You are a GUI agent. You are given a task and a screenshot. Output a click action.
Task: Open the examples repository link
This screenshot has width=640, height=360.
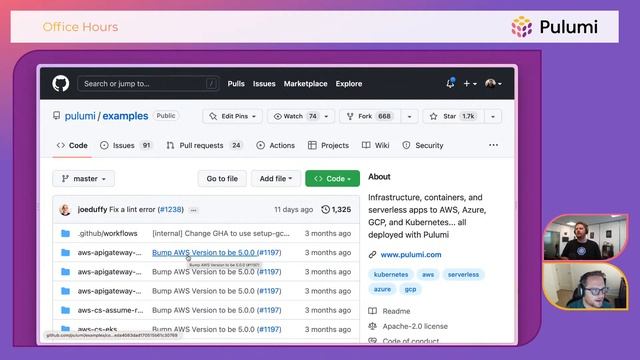pyautogui.click(x=125, y=116)
